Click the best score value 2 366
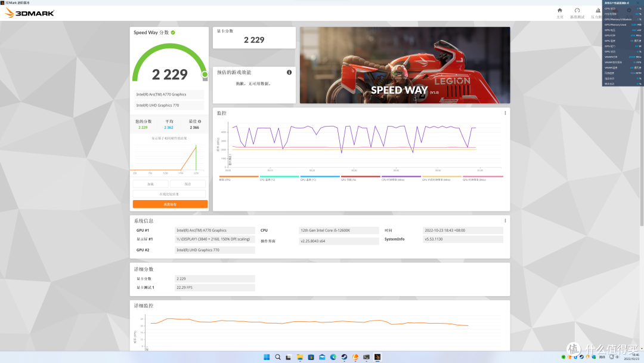The image size is (644, 363). 194,127
